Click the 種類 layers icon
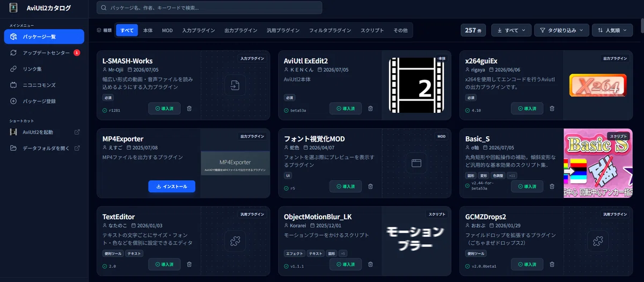Viewport: 644px width, 282px height. coord(99,31)
